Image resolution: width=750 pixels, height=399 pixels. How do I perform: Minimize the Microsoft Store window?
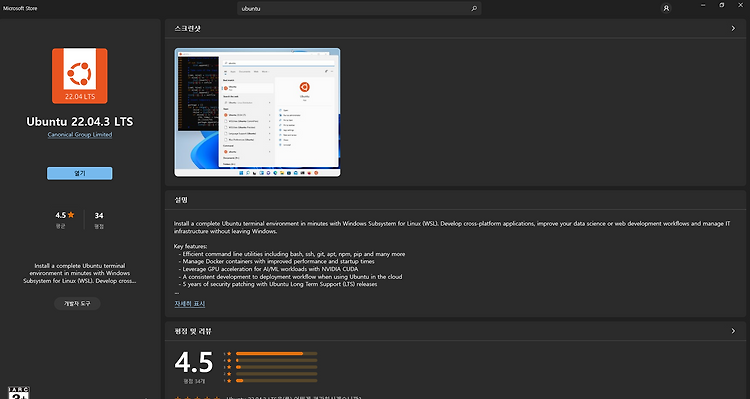point(703,5)
